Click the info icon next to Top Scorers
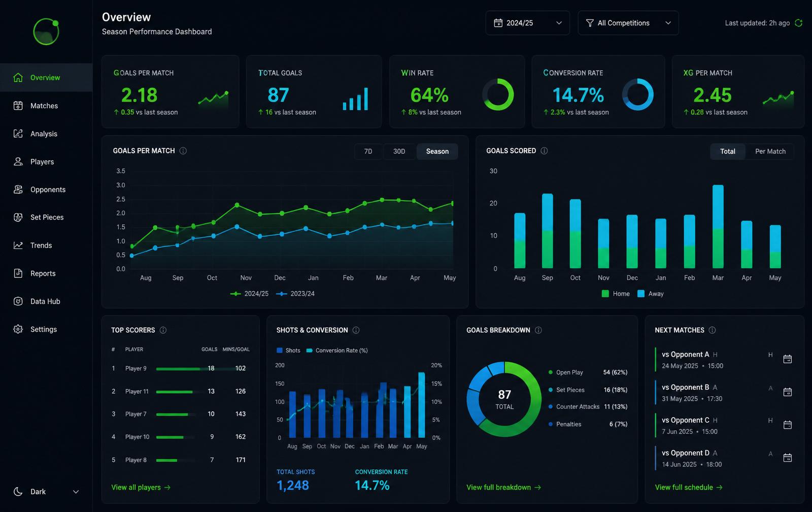This screenshot has width=812, height=512. [x=163, y=330]
